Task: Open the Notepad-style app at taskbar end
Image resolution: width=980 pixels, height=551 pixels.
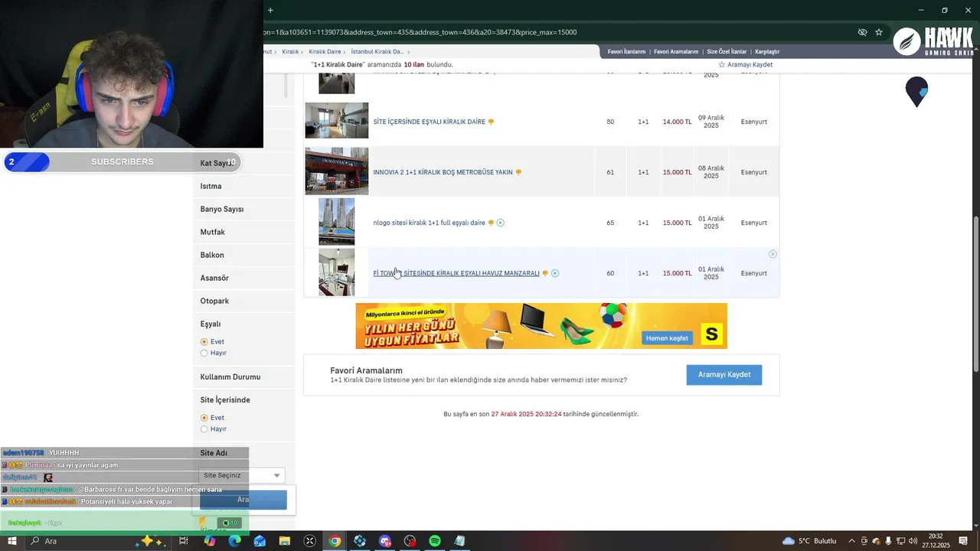Action: (x=459, y=541)
